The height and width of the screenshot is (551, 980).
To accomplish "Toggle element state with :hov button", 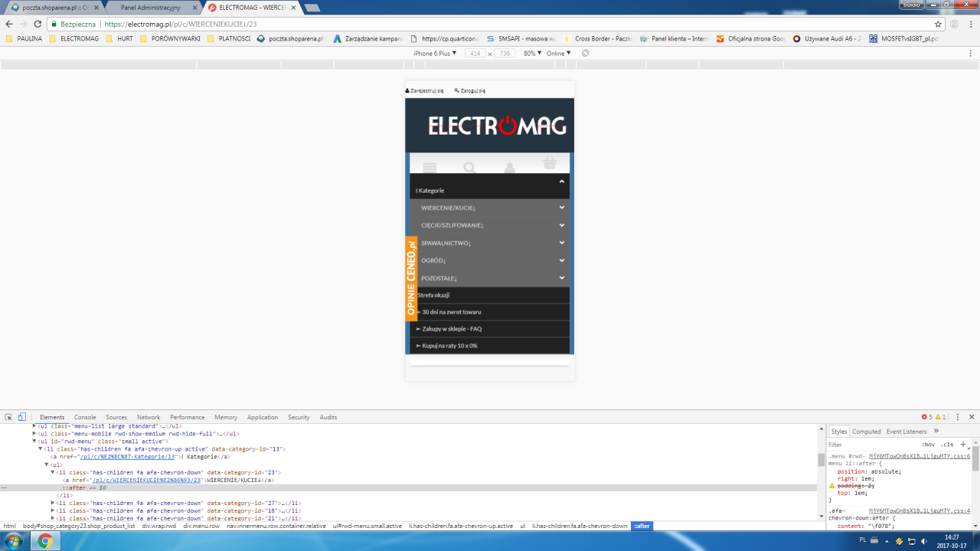I will click(928, 445).
